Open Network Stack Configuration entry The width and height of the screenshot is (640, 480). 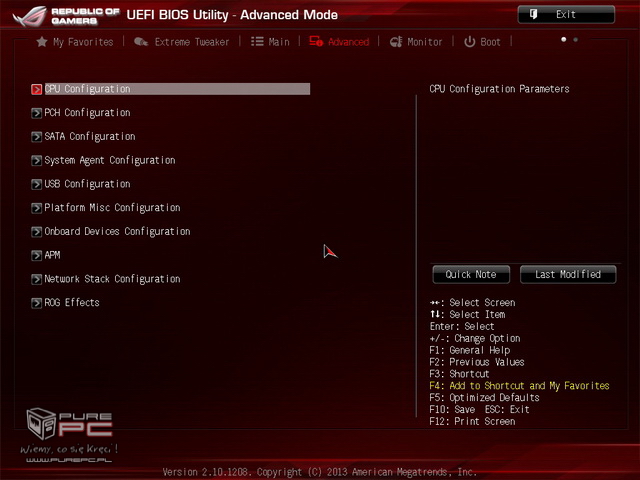(x=112, y=279)
